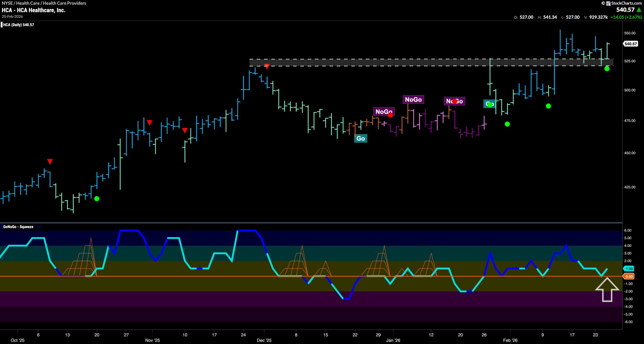Click the 425.00 price axis label
644x344 pixels.
coord(630,187)
